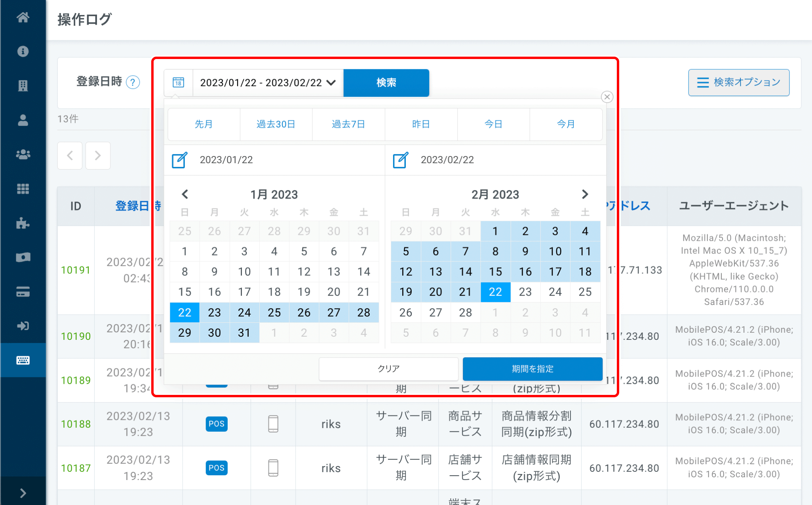Open the info icon in sidebar
The height and width of the screenshot is (505, 812).
pos(23,51)
